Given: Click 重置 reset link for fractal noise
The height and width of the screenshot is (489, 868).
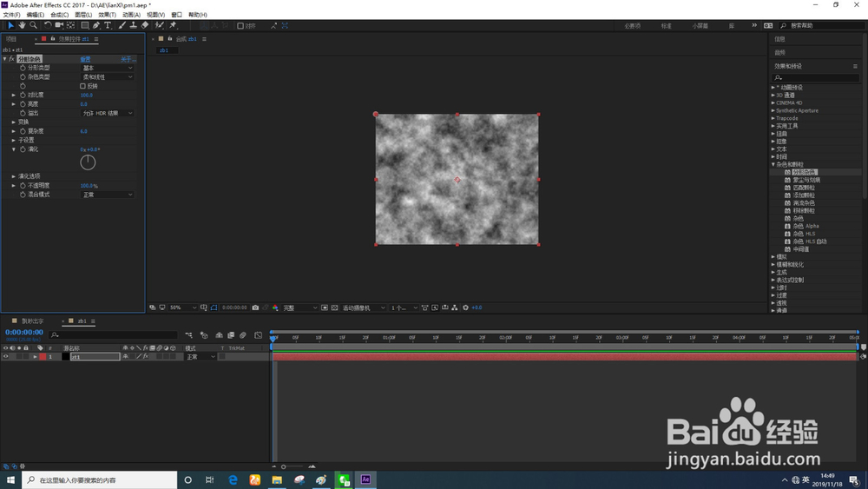Looking at the screenshot, I should tap(85, 59).
